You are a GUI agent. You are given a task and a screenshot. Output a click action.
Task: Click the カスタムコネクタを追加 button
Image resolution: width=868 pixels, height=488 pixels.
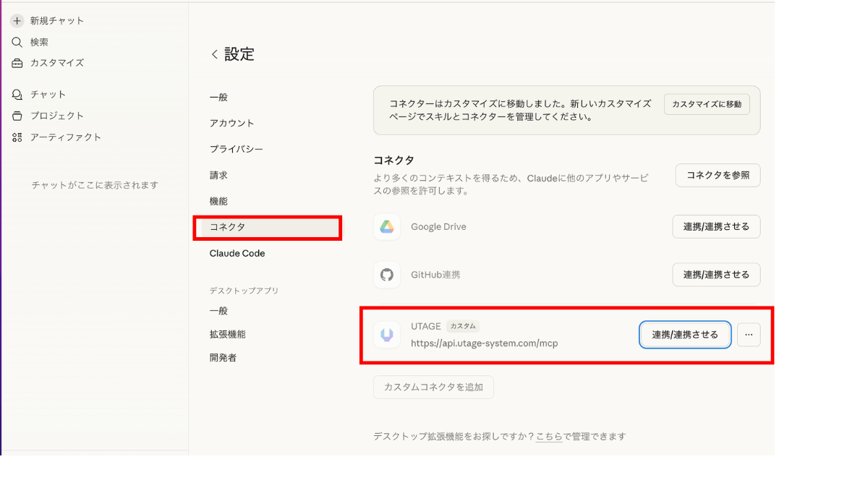coord(433,387)
